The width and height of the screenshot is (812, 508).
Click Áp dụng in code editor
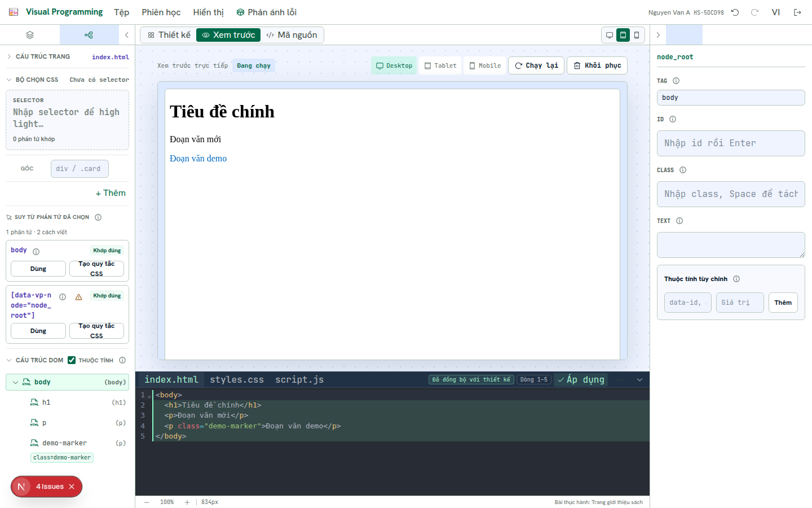pyautogui.click(x=581, y=380)
